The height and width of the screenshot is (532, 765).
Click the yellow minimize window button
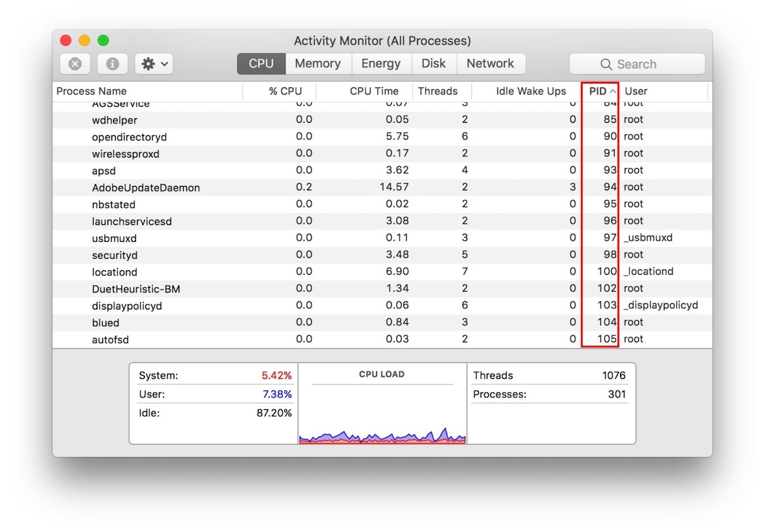85,41
